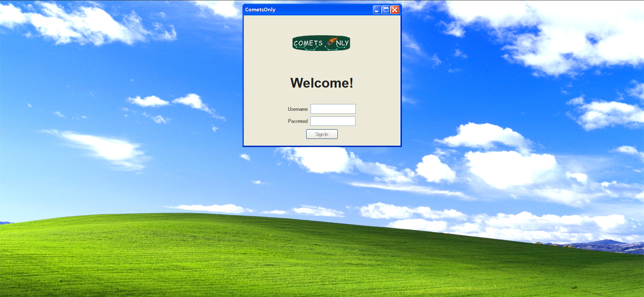
Task: Close the CometsOnly window
Action: pos(395,10)
